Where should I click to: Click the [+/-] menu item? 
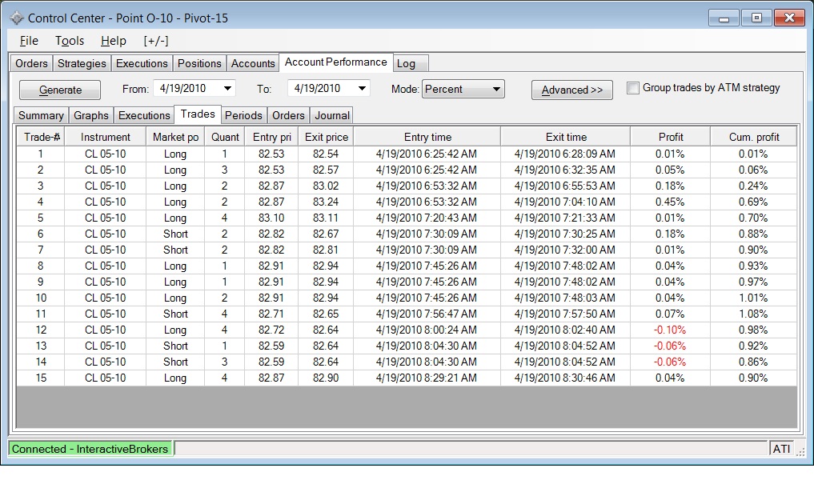pos(156,41)
